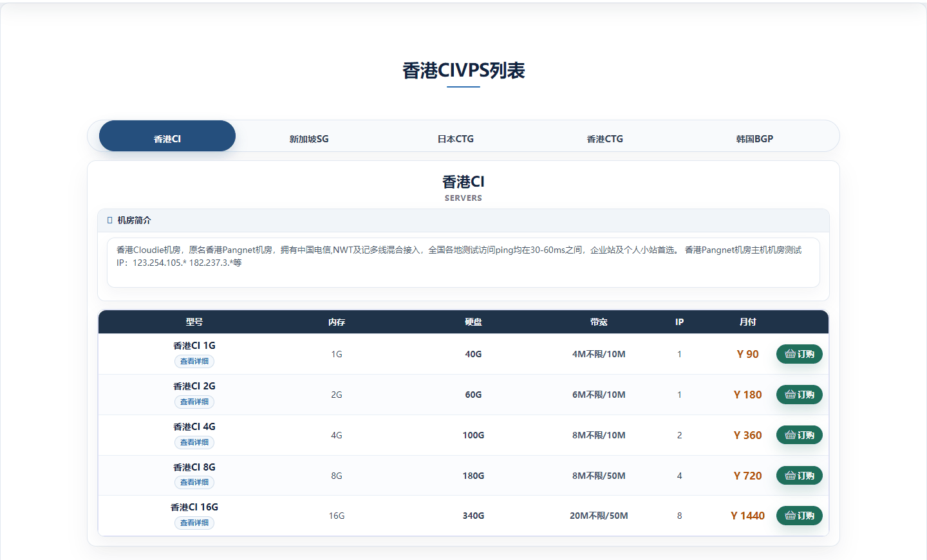Click the 月付 column header
The height and width of the screenshot is (560, 927).
pyautogui.click(x=748, y=322)
